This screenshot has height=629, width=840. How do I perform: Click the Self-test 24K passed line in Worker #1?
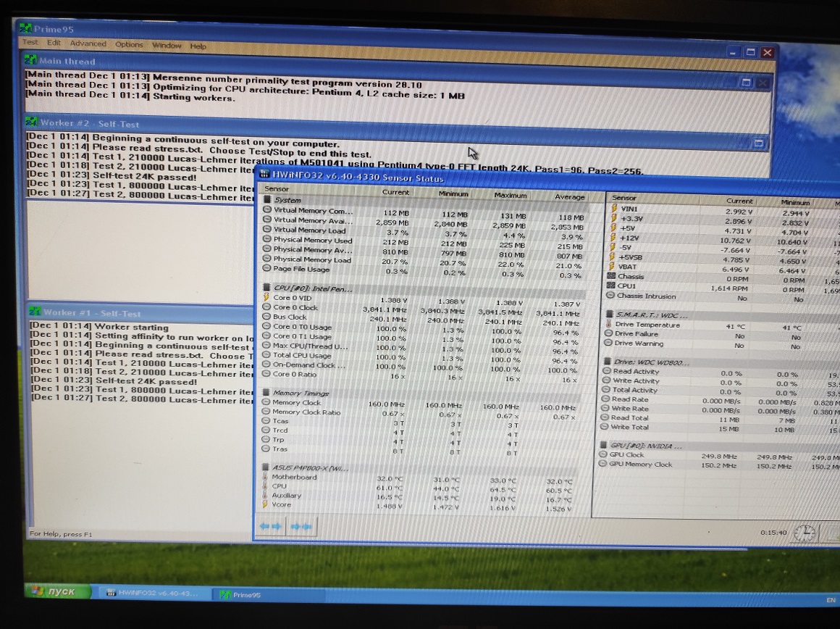pyautogui.click(x=114, y=381)
